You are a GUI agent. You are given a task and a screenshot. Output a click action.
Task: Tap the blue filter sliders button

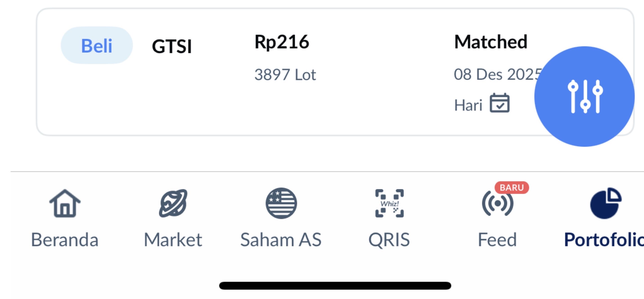coord(584,96)
